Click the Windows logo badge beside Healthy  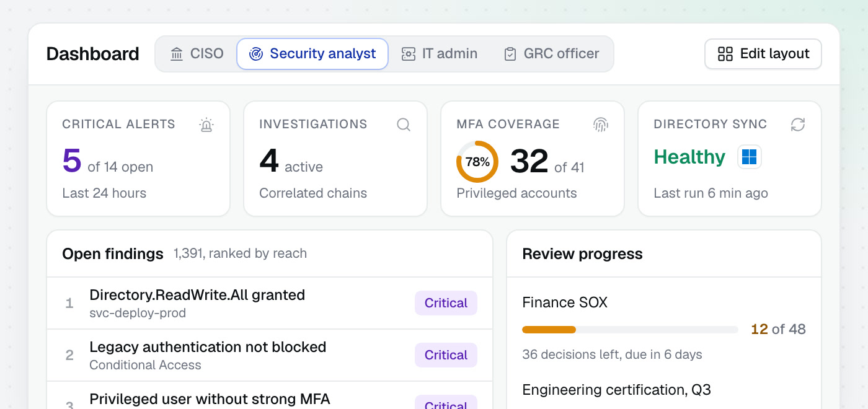[750, 157]
